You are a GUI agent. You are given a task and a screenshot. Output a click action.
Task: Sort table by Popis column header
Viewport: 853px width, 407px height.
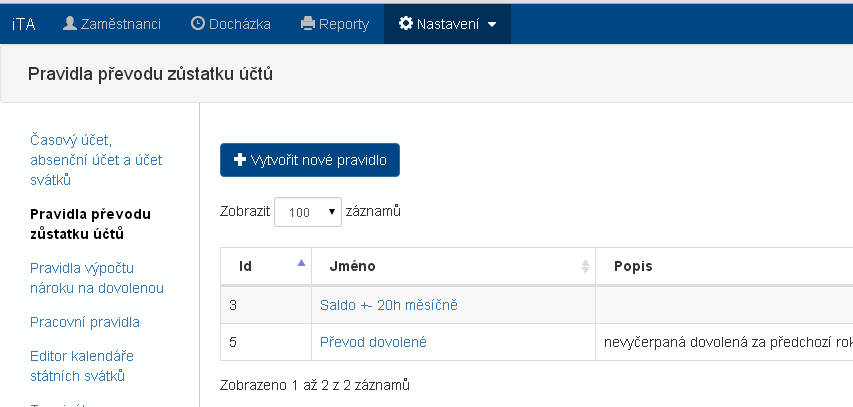(632, 266)
